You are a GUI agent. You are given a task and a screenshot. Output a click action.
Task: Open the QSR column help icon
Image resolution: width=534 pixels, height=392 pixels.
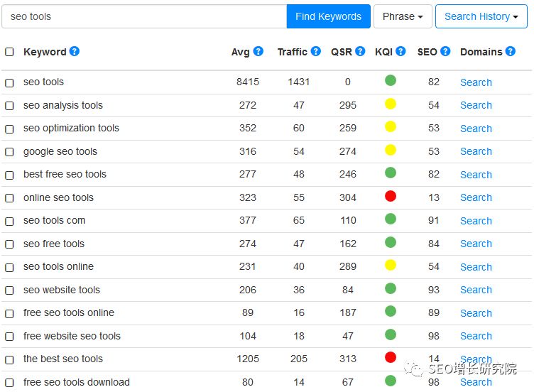[360, 51]
